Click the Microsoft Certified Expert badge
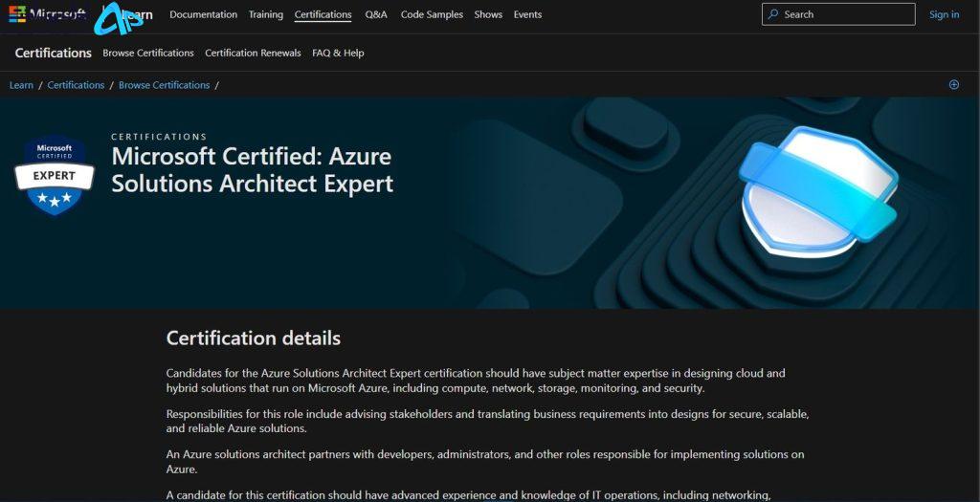980x502 pixels. coord(55,175)
